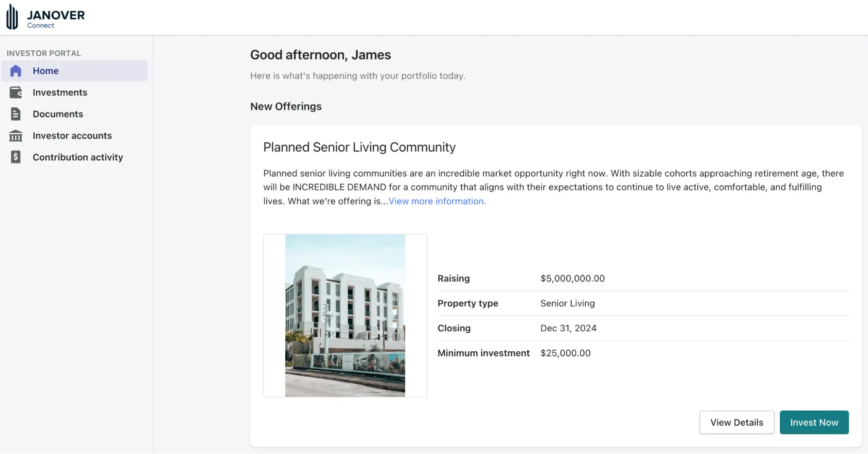This screenshot has height=454, width=868.
Task: Click the Closing date Dec 31, 2024
Action: click(x=568, y=328)
